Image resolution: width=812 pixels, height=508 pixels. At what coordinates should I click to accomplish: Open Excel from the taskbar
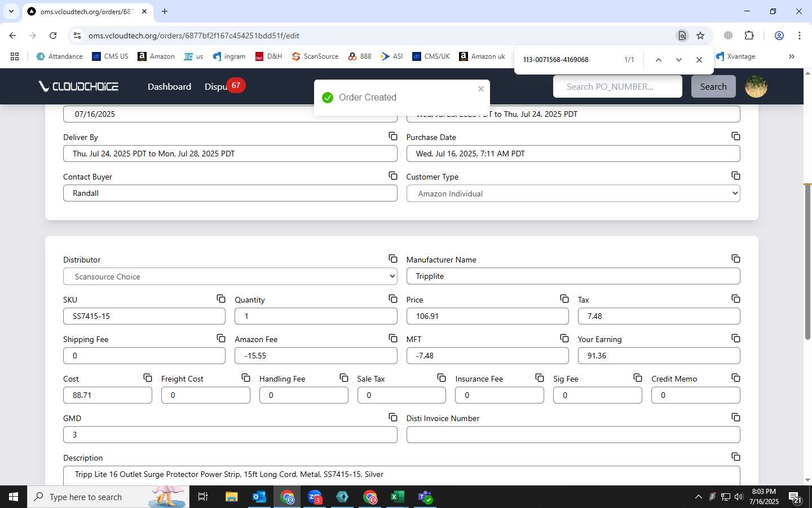tap(398, 497)
